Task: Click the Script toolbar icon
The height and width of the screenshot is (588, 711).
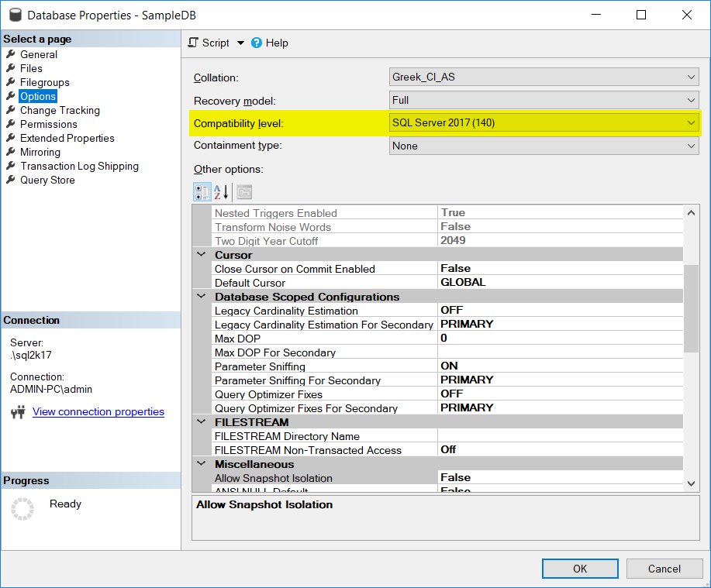Action: click(193, 43)
